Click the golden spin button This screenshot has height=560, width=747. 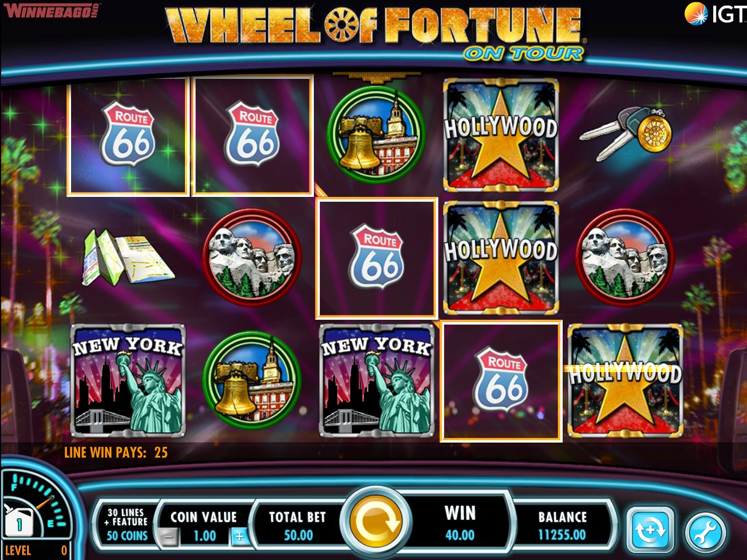pos(375,521)
